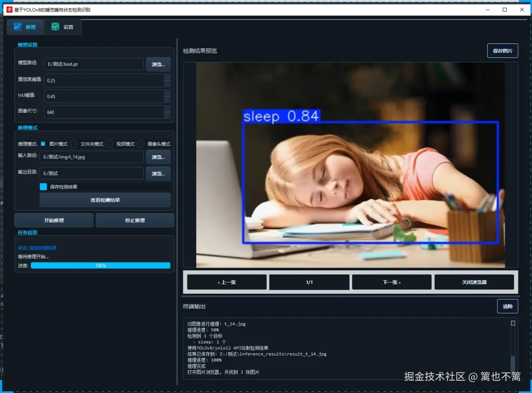Stop inference with 停止推理
Image resolution: width=532 pixels, height=393 pixels.
(135, 220)
